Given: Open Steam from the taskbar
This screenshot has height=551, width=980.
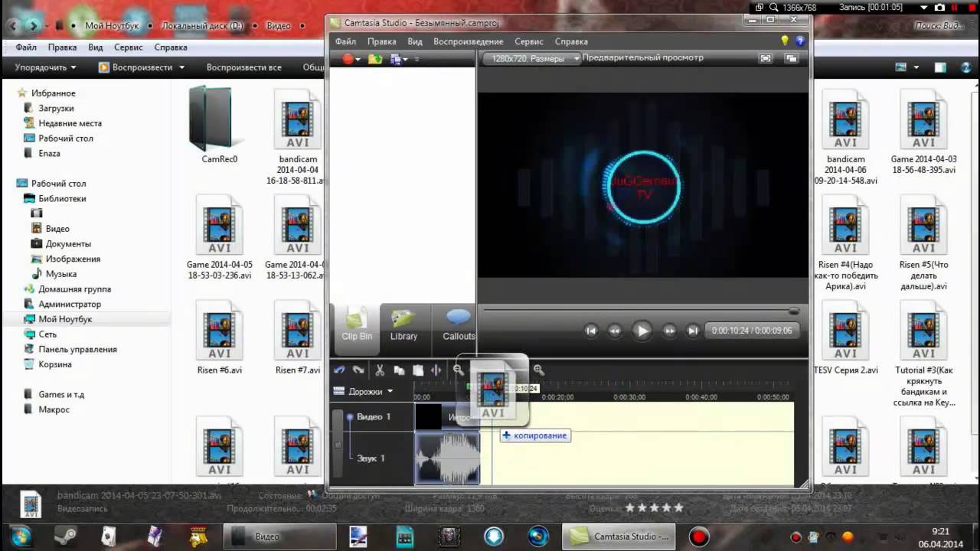Looking at the screenshot, I should pyautogui.click(x=65, y=536).
